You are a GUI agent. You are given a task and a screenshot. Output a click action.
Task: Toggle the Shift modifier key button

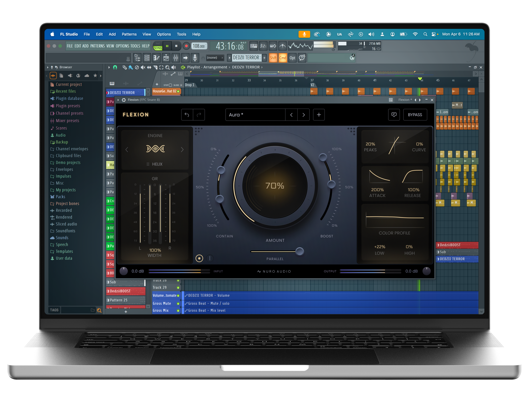273,58
